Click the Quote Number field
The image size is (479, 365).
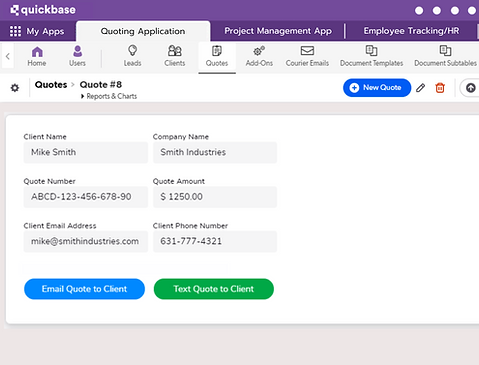click(86, 197)
